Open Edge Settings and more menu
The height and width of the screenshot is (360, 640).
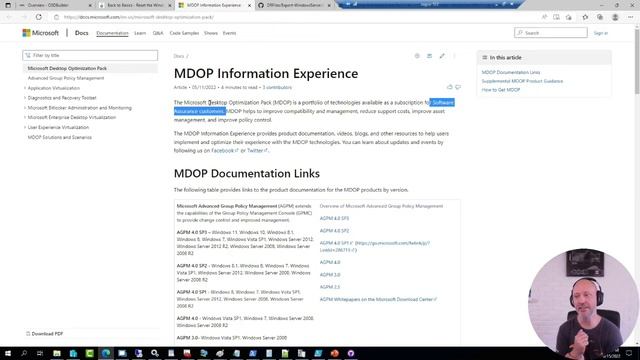pos(630,17)
